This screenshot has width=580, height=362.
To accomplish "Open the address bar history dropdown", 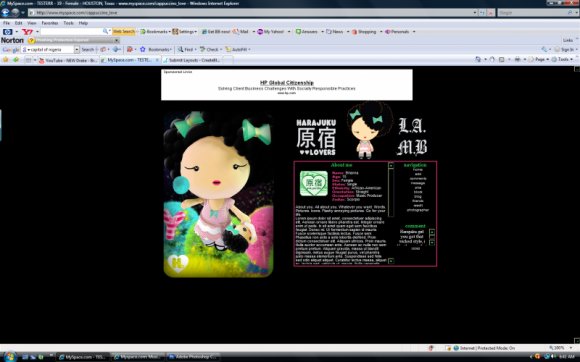I will [x=475, y=13].
